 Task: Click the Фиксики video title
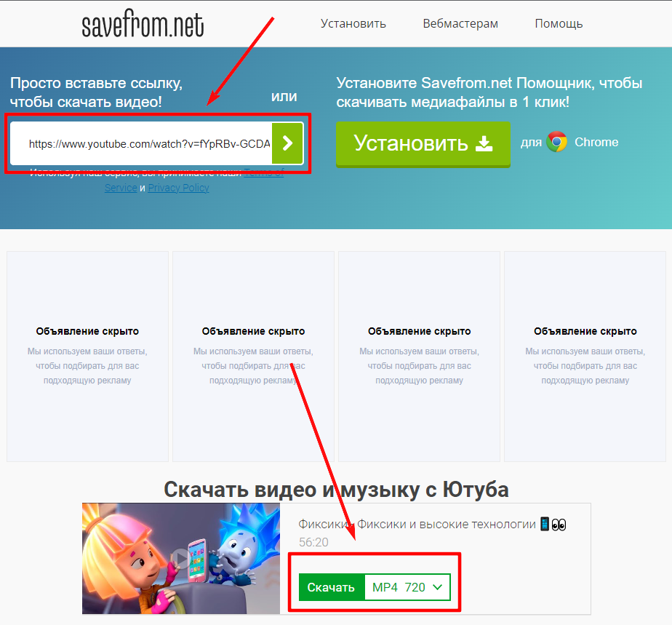click(x=432, y=525)
